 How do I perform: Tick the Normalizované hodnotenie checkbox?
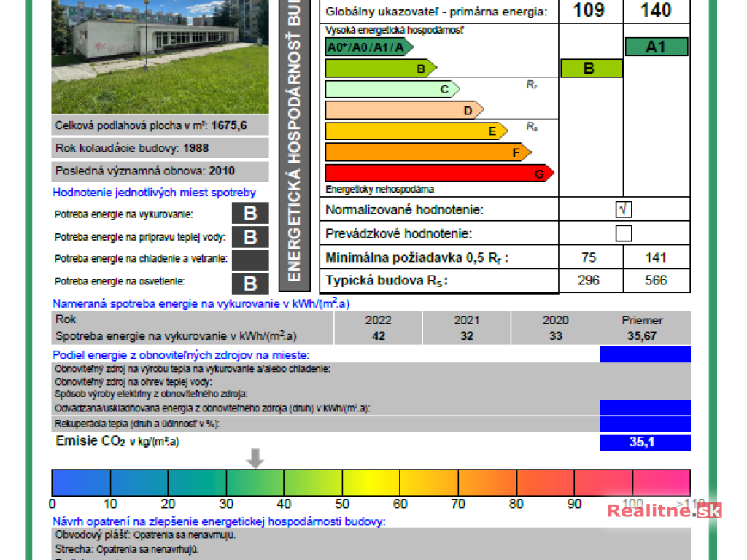coord(624,209)
